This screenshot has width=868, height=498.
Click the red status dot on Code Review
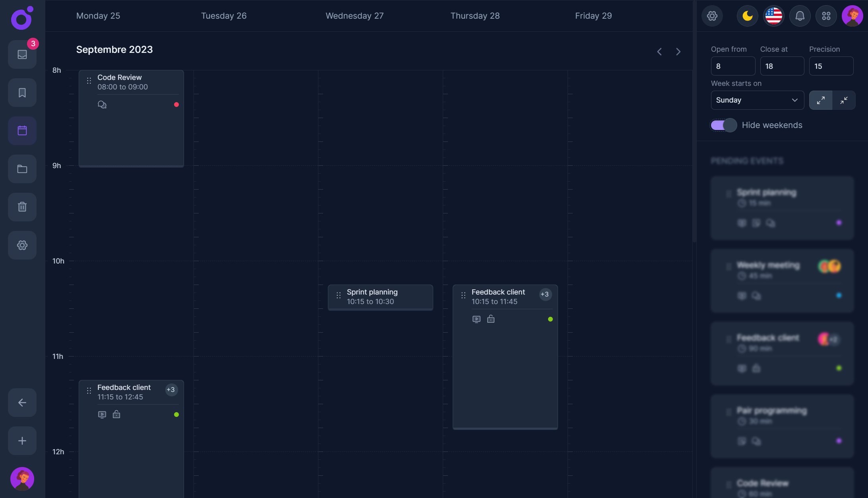pos(176,105)
